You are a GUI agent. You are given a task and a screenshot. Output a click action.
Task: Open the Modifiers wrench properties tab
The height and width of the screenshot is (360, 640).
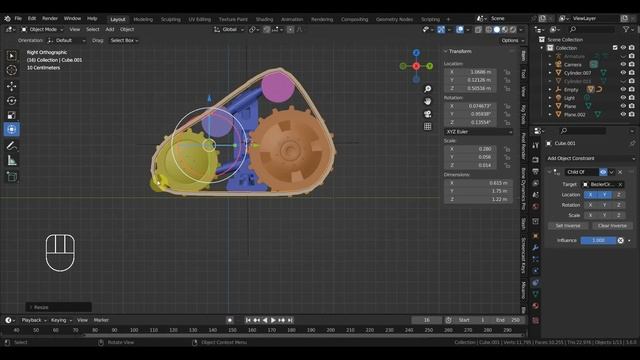(x=536, y=247)
